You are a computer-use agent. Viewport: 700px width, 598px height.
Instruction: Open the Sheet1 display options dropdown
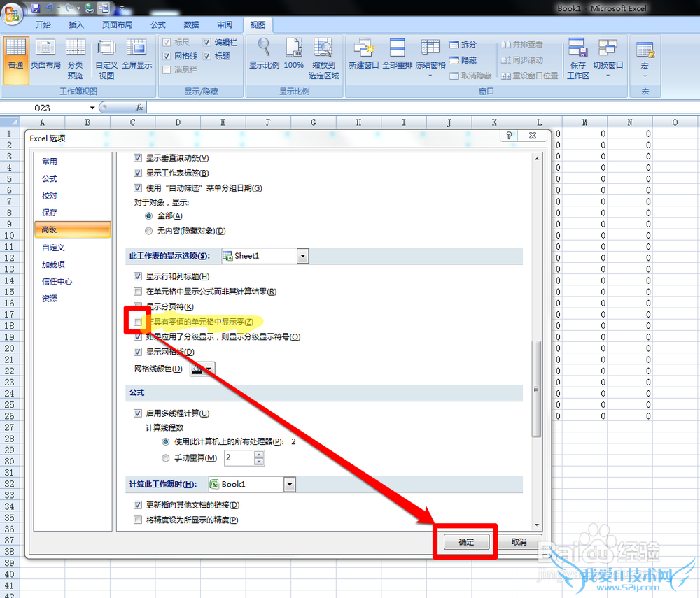303,256
